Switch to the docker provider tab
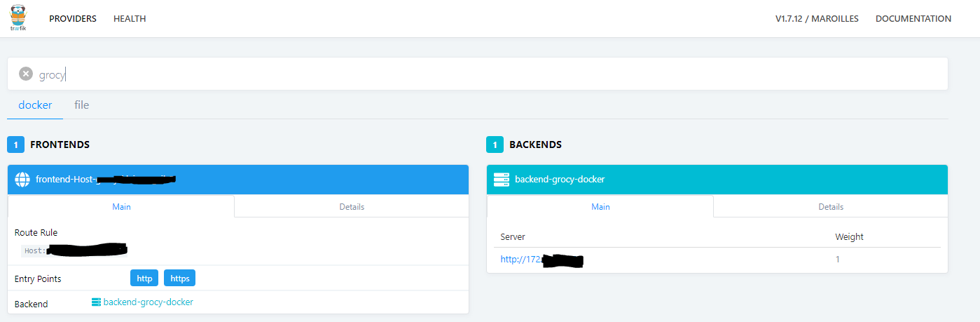 point(35,105)
